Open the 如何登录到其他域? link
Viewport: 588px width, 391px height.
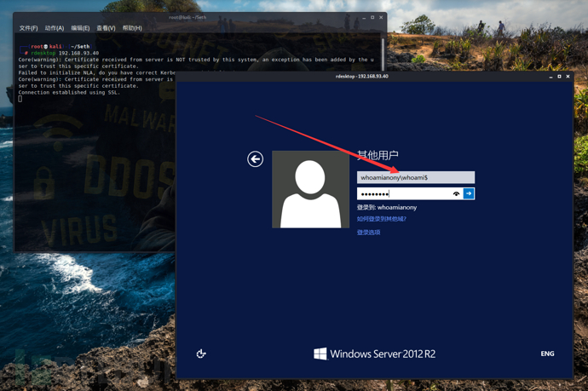[382, 219]
